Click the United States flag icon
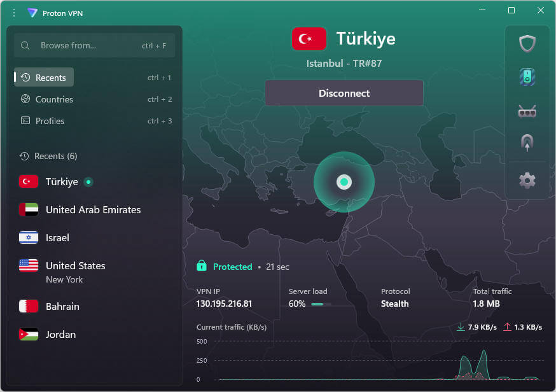The image size is (556, 392). (x=29, y=265)
